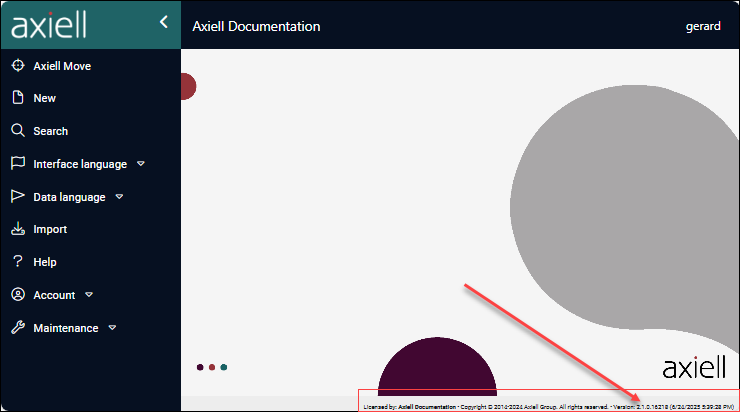Click the axiell logo in the sidebar header
The height and width of the screenshot is (412, 740).
[x=48, y=25]
